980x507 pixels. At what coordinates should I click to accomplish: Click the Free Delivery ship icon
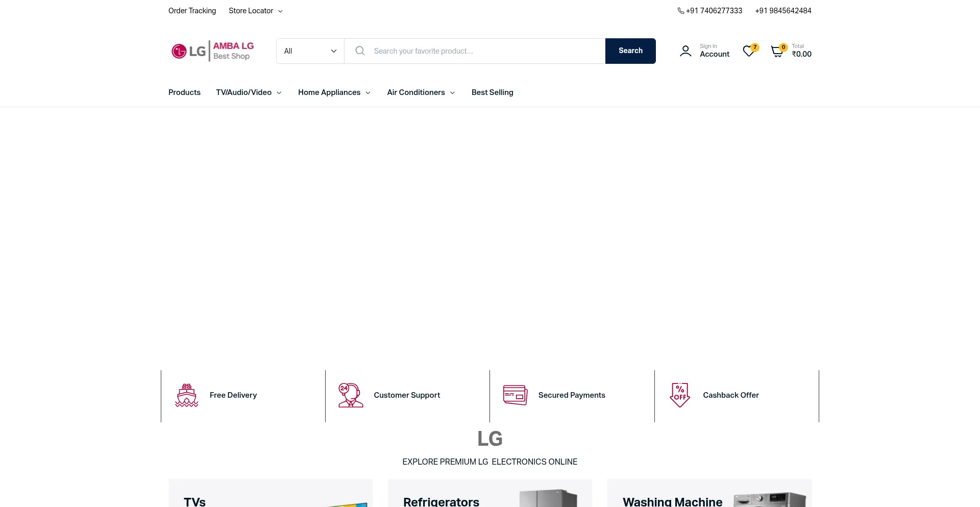point(187,395)
